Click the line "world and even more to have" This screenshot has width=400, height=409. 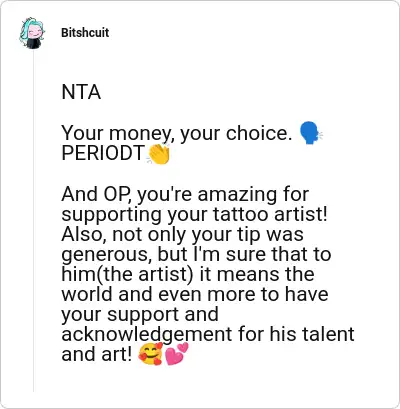(x=195, y=294)
